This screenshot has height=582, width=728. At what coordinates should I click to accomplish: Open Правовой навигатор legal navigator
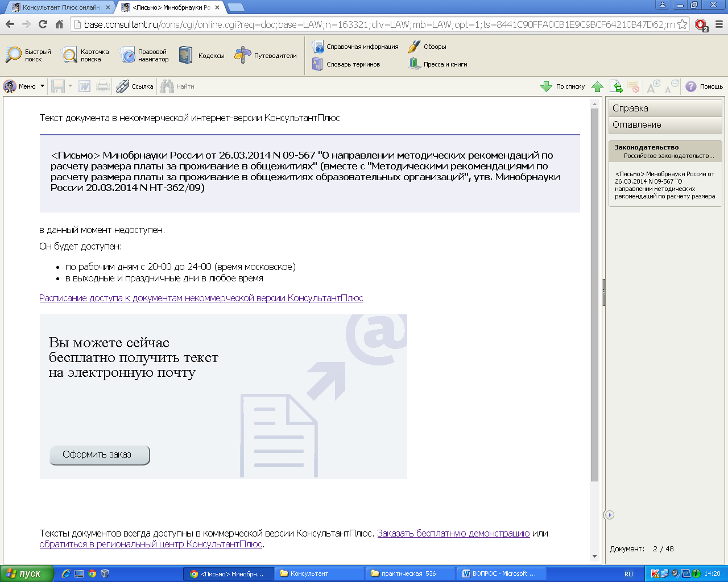click(x=144, y=55)
